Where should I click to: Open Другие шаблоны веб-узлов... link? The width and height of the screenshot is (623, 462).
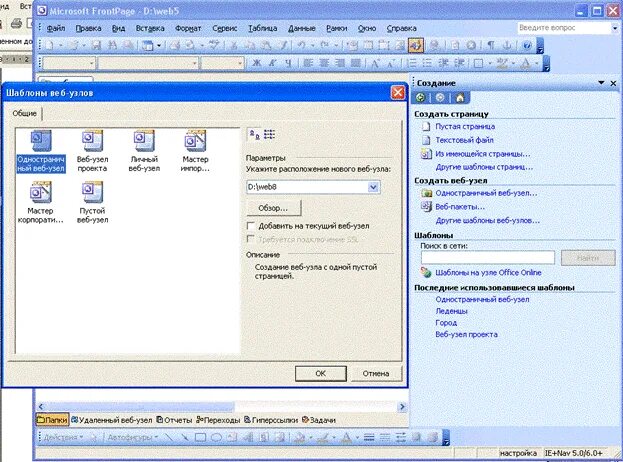[488, 220]
